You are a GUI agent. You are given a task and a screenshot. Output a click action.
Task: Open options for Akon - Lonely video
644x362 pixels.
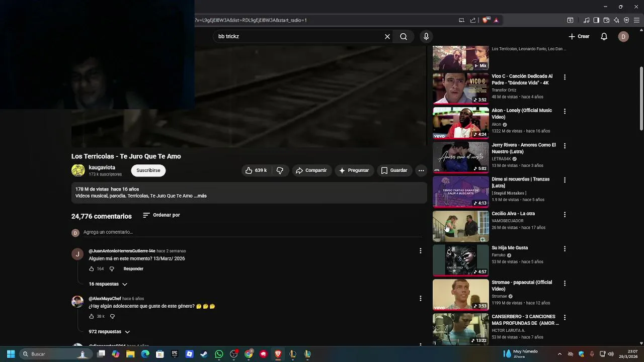(565, 111)
